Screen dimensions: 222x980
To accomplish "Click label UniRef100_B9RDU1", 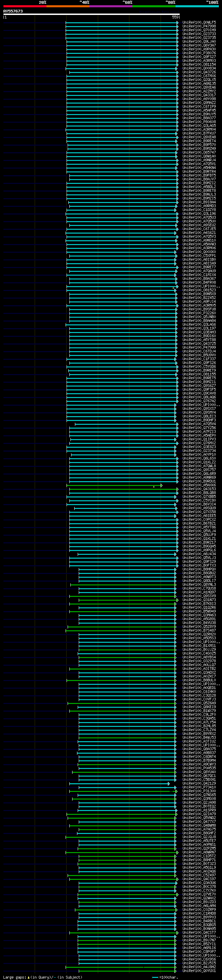I will (199, 481).
